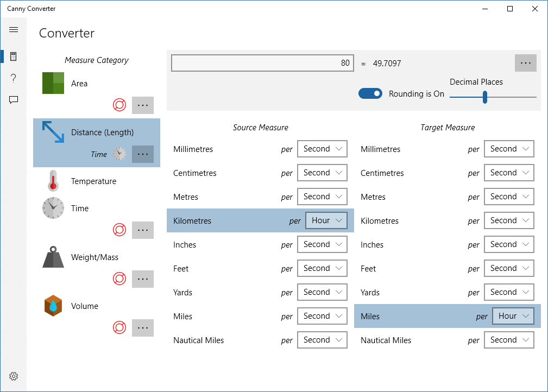Screen dimensions: 548x392
Task: Click the clock icon under Distance (Length)
Action: coord(119,154)
